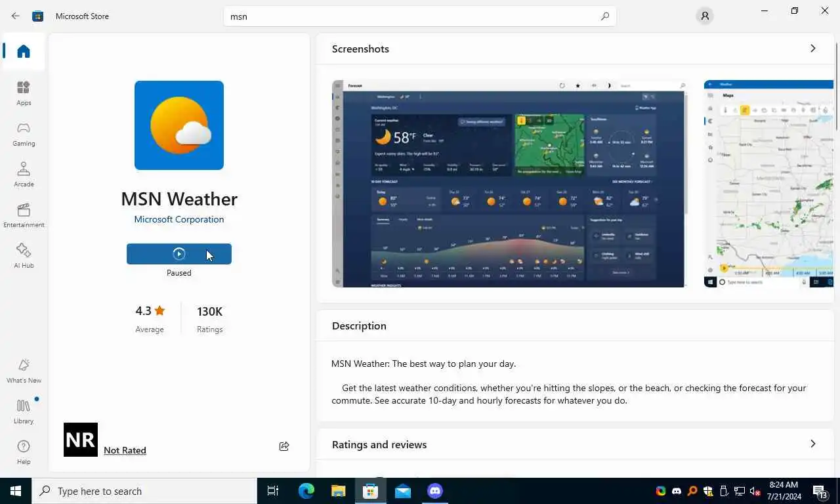Open the Microsoft Corporation publisher link

(179, 219)
